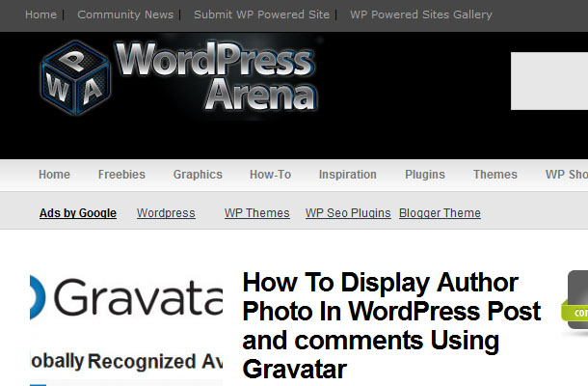Image resolution: width=588 pixels, height=386 pixels.
Task: Open the Plugins menu item
Action: tap(425, 175)
